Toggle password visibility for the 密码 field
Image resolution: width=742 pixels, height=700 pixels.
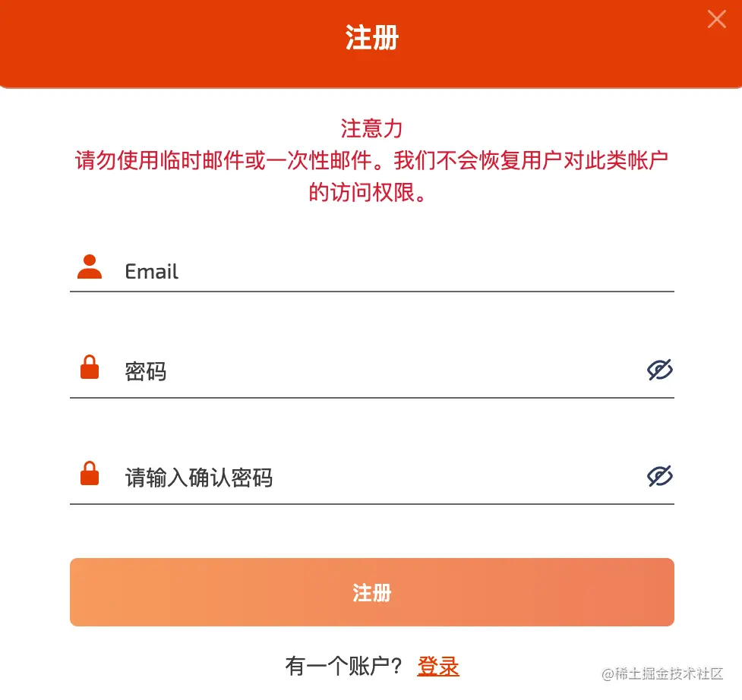[x=659, y=370]
